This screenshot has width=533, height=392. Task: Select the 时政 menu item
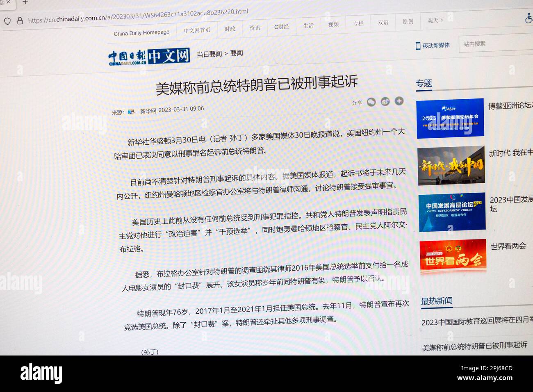230,29
